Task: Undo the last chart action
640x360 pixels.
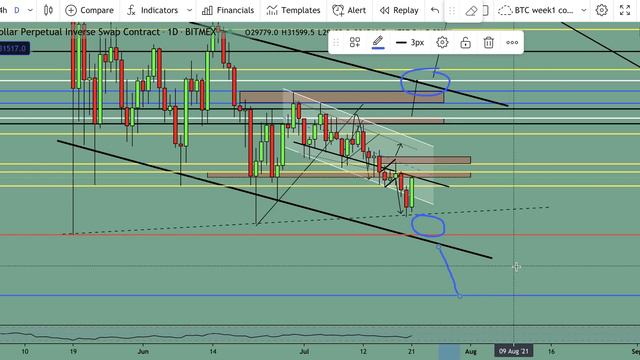Action: coord(435,10)
